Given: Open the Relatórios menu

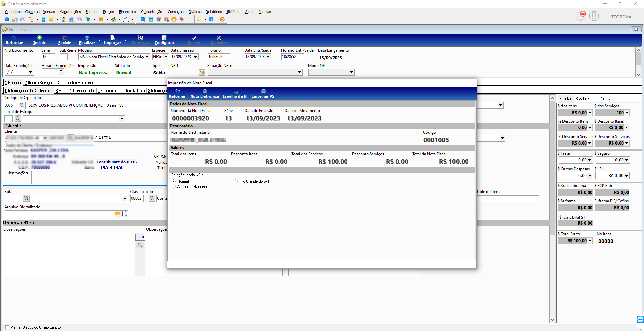Looking at the screenshot, I should click(214, 12).
